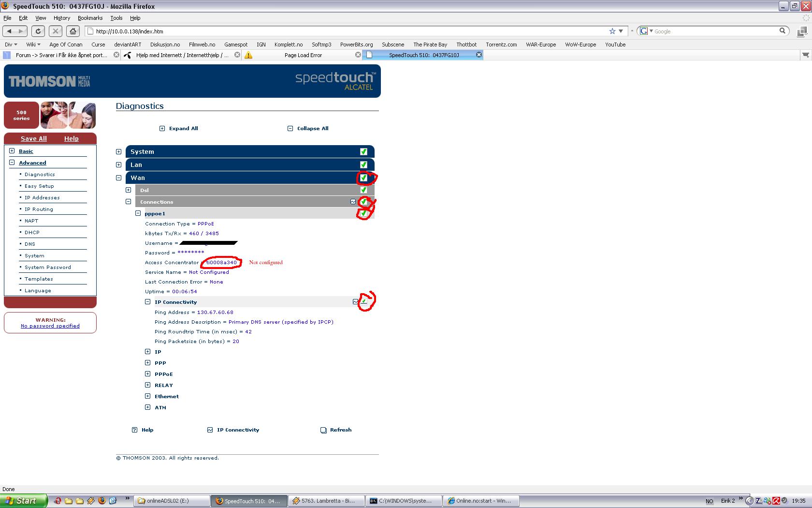812x508 pixels.
Task: Click graph icon on the Connections row
Action: (353, 202)
